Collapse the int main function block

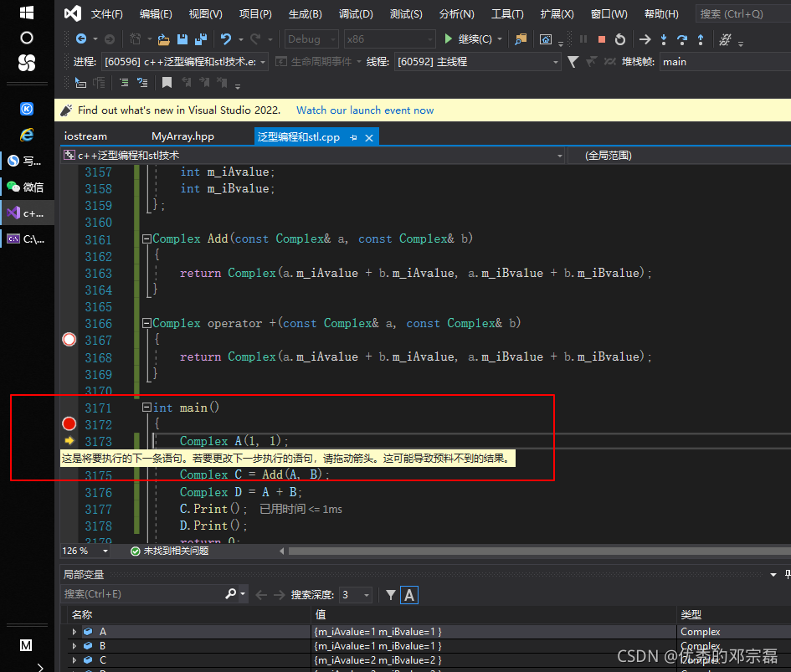pos(146,408)
